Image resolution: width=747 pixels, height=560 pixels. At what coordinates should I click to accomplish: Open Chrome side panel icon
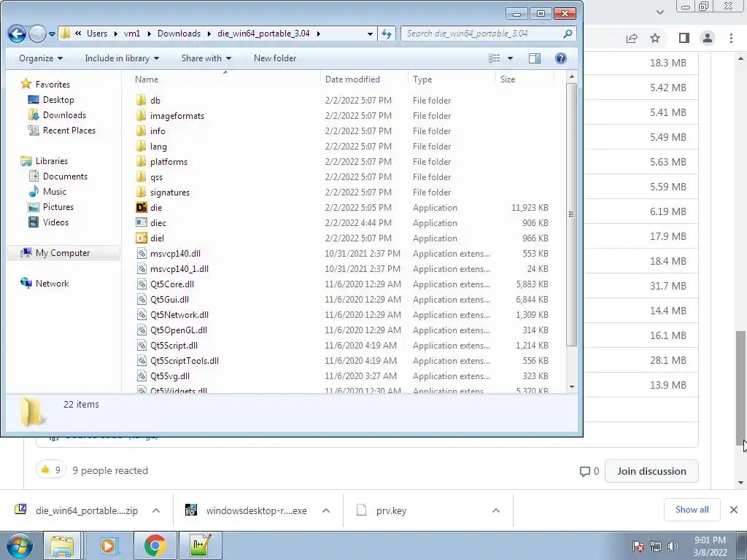pyautogui.click(x=684, y=38)
